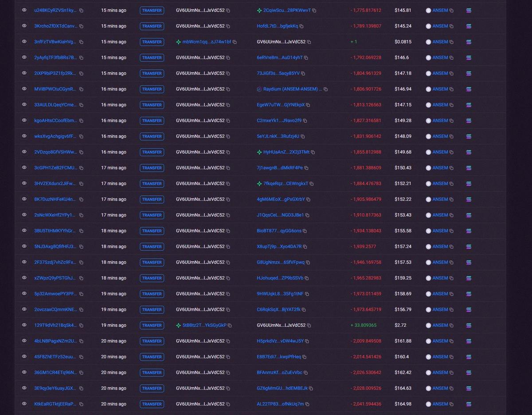Open account 6eRVre8m...AuD14yhT
532x415 pixels.
tap(280, 58)
